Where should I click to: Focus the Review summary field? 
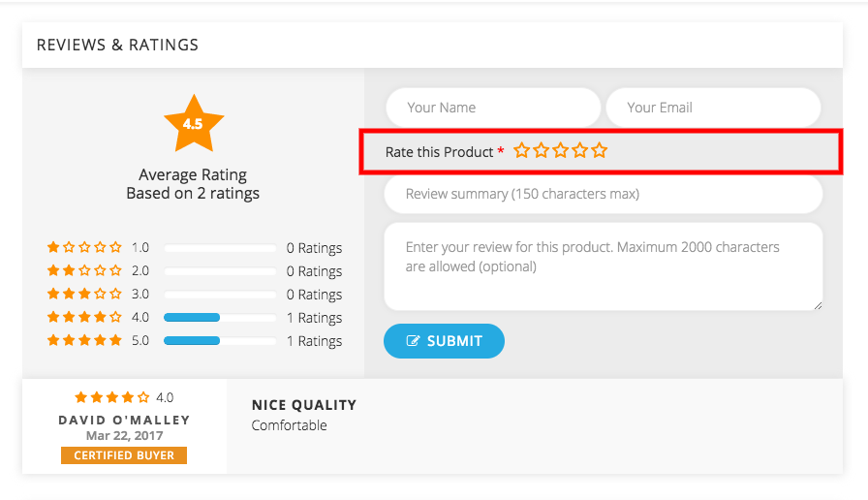(604, 194)
